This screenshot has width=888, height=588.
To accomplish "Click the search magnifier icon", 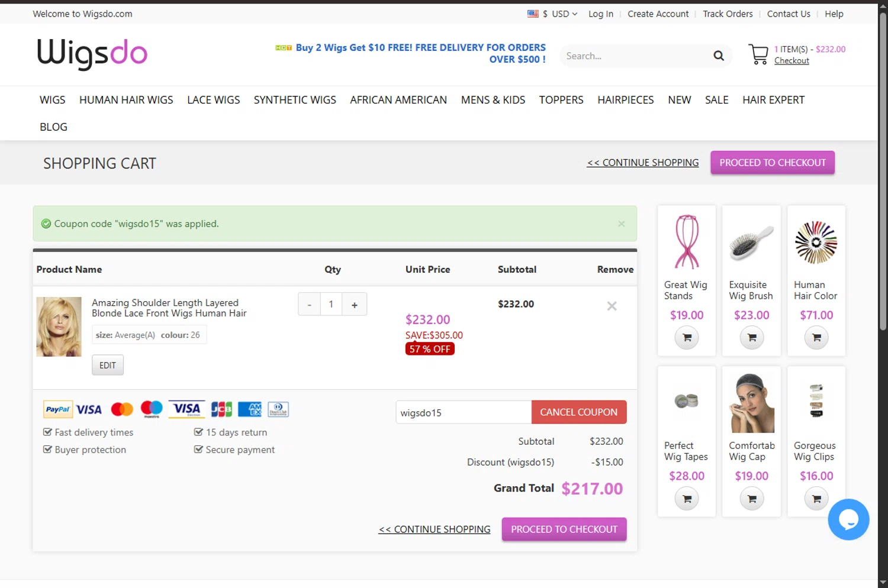I will tap(718, 56).
